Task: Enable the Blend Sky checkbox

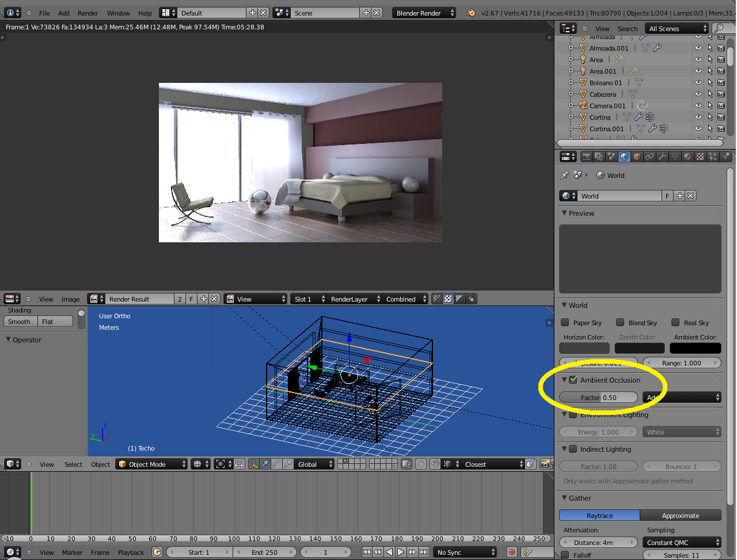Action: coord(620,322)
